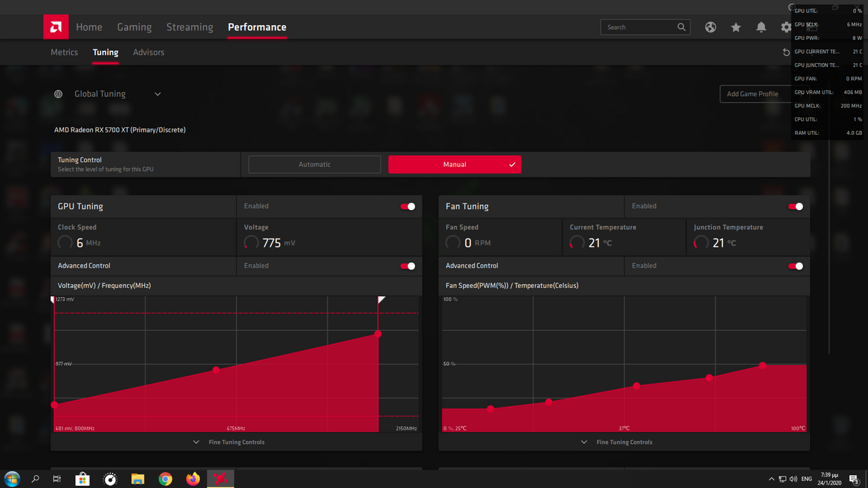The image size is (868, 488).
Task: Switch to the Metrics subtab
Action: click(64, 52)
